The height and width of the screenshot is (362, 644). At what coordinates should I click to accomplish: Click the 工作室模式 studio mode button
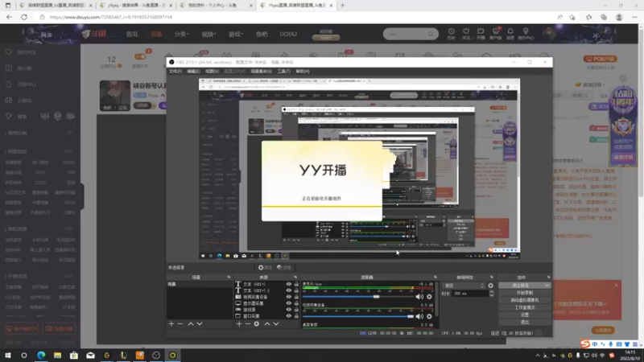pyautogui.click(x=525, y=307)
